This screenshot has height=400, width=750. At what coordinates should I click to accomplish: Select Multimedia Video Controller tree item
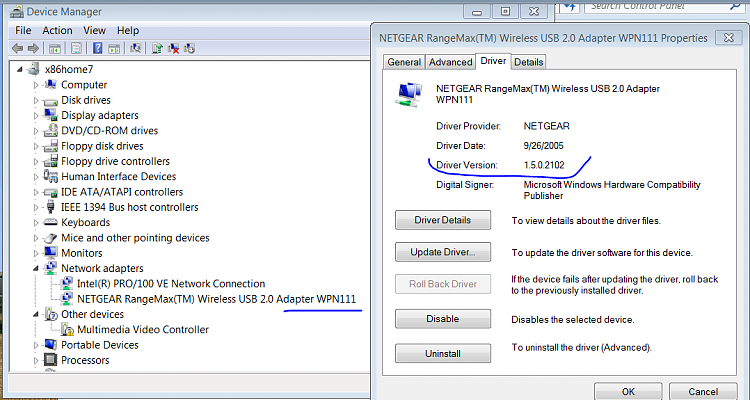pos(143,330)
